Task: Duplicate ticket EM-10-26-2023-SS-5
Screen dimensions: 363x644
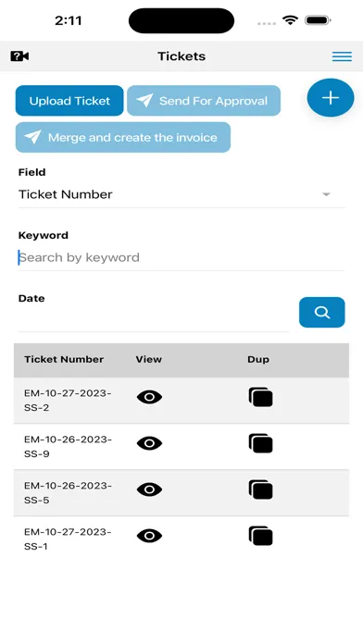Action: tap(260, 489)
